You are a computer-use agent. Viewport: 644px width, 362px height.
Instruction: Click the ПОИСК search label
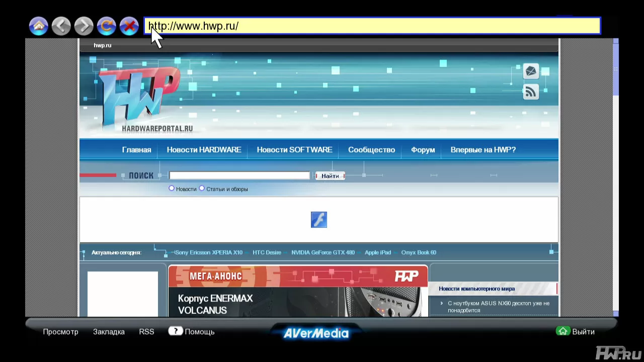click(x=141, y=175)
